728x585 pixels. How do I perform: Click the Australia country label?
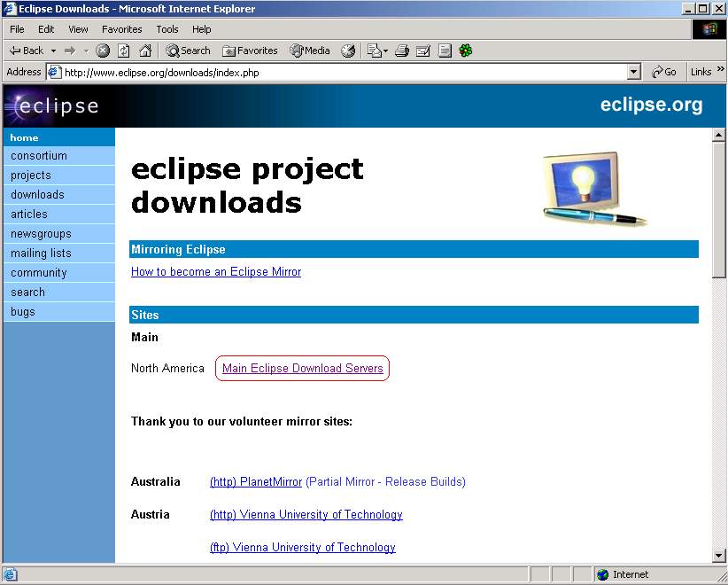click(156, 482)
